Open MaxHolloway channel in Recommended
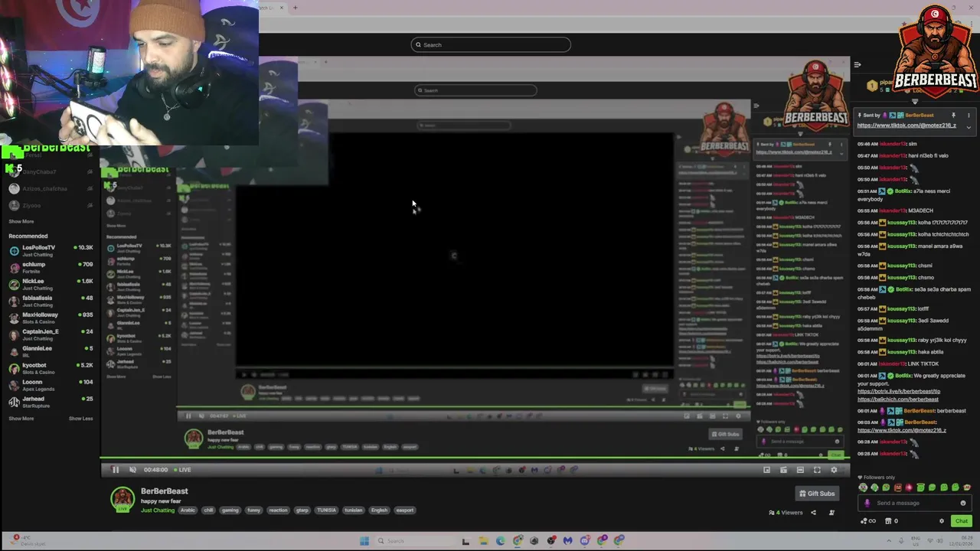The image size is (980, 551). [x=51, y=318]
